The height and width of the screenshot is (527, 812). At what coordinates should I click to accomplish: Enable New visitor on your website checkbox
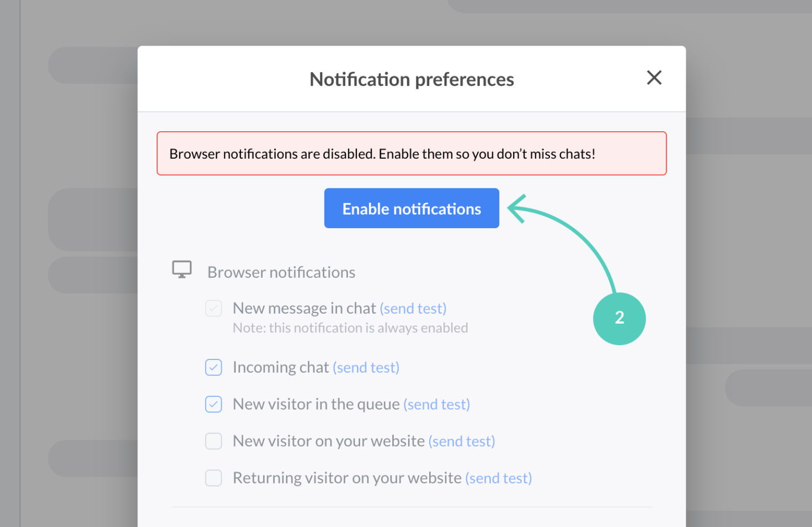[x=213, y=441]
